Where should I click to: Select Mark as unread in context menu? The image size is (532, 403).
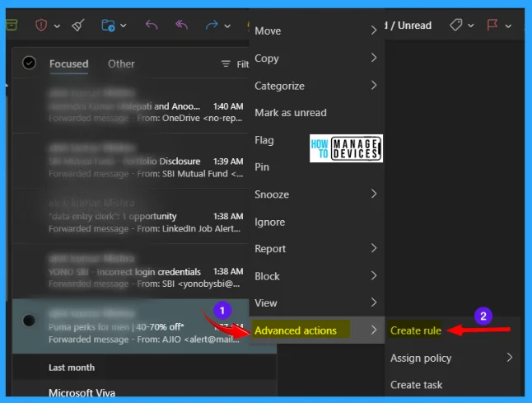tap(317, 113)
